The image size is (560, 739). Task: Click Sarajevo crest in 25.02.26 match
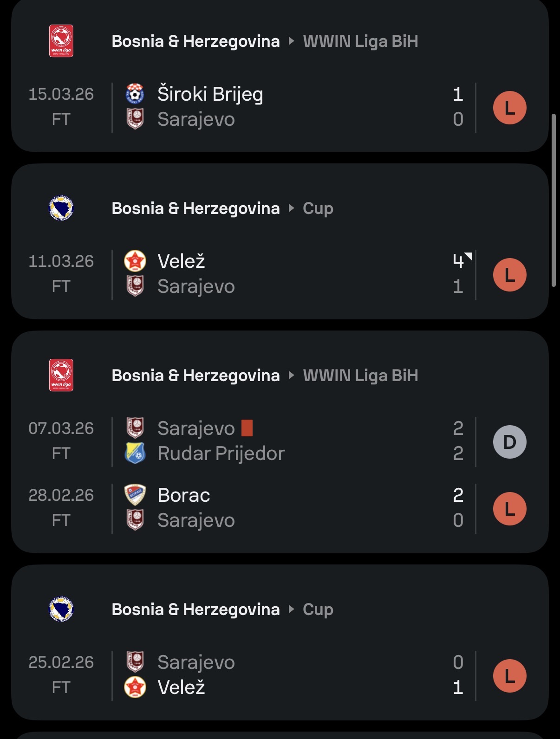point(135,662)
